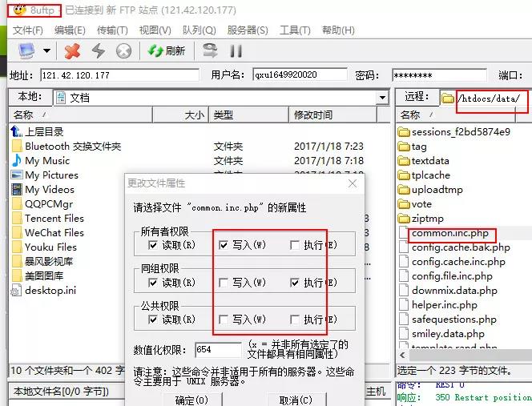Click the red X disconnect icon
Screen dimensions: 532x406
pos(72,51)
